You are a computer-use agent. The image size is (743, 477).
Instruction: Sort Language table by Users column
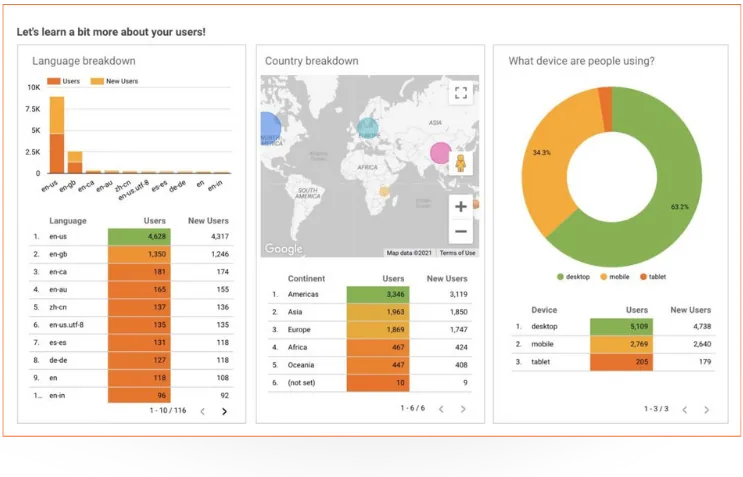click(154, 221)
